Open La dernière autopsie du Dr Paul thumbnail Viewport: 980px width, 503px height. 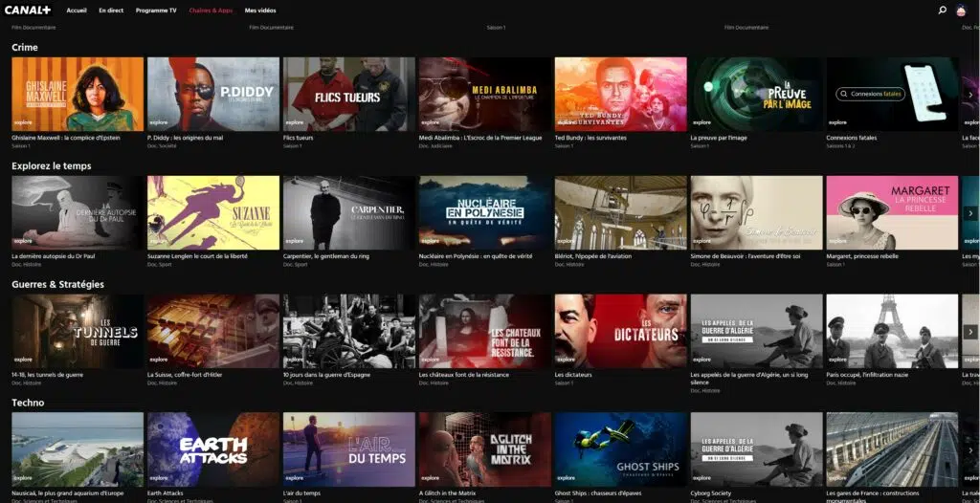click(x=78, y=213)
